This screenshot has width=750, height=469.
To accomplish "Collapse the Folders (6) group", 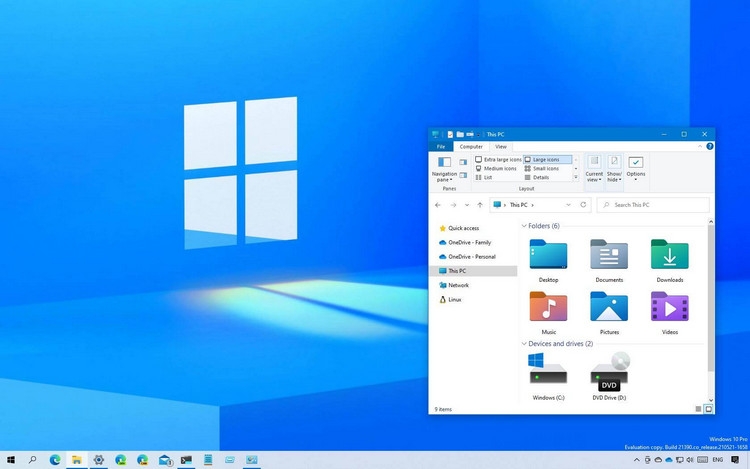I will [x=524, y=226].
